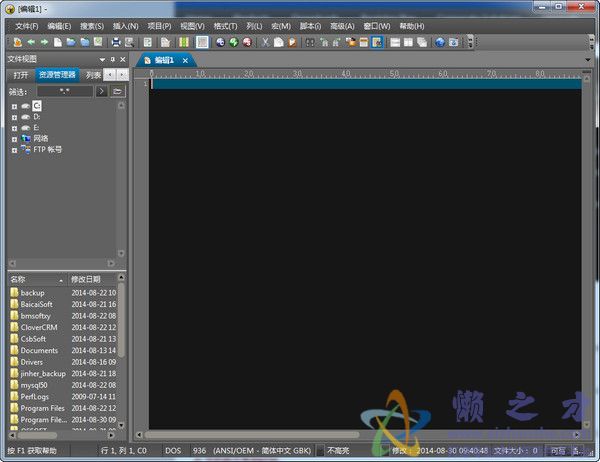Click the tile windows vertically icon
The width and height of the screenshot is (600, 462).
tap(408, 42)
